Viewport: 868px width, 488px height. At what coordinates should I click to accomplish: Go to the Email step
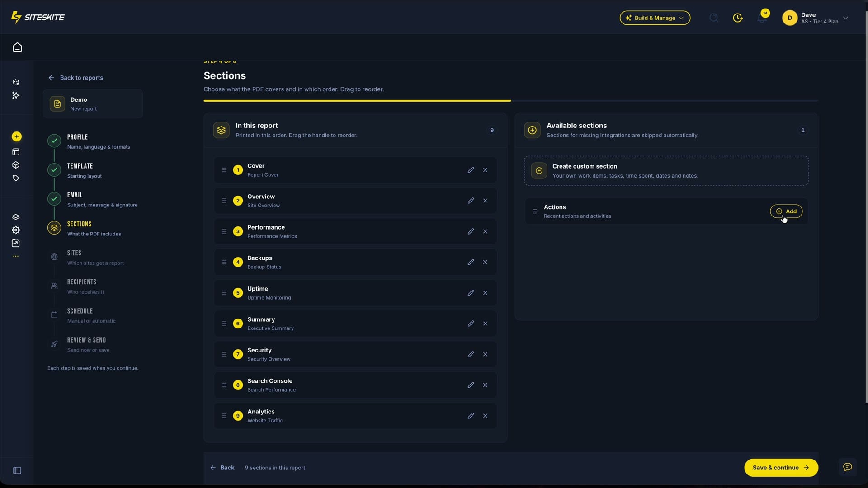93,199
